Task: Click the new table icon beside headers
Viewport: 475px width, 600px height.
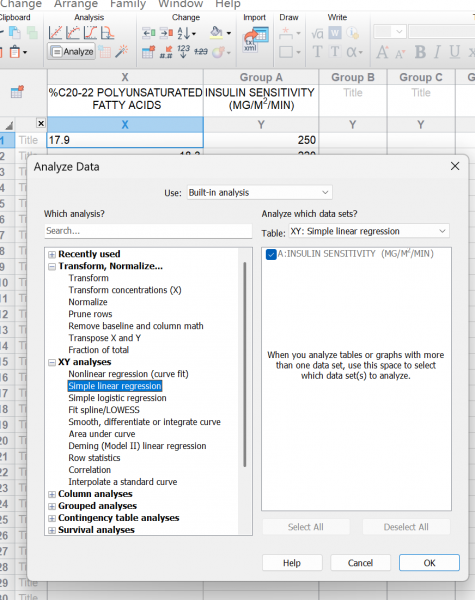Action: click(17, 92)
